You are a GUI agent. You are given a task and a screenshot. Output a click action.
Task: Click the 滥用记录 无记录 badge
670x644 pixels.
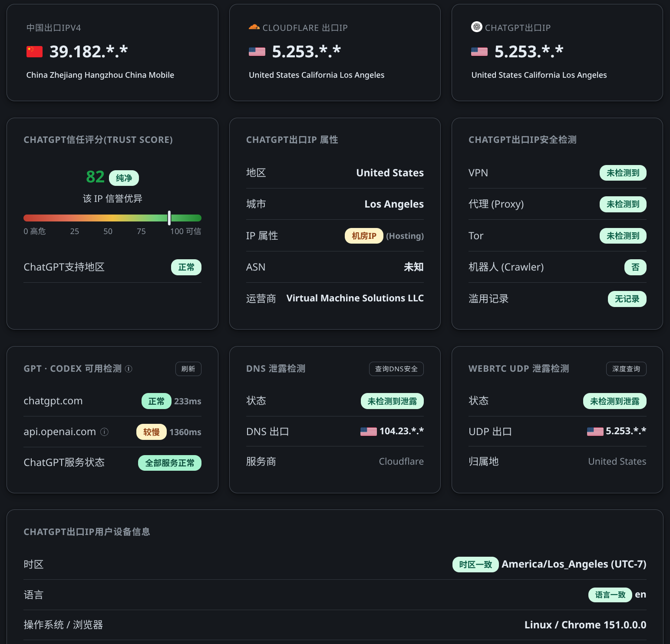coord(627,299)
